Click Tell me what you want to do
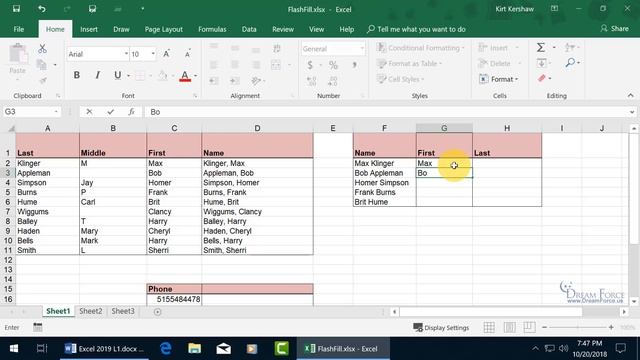Screen dimensions: 640x360 tap(416, 29)
